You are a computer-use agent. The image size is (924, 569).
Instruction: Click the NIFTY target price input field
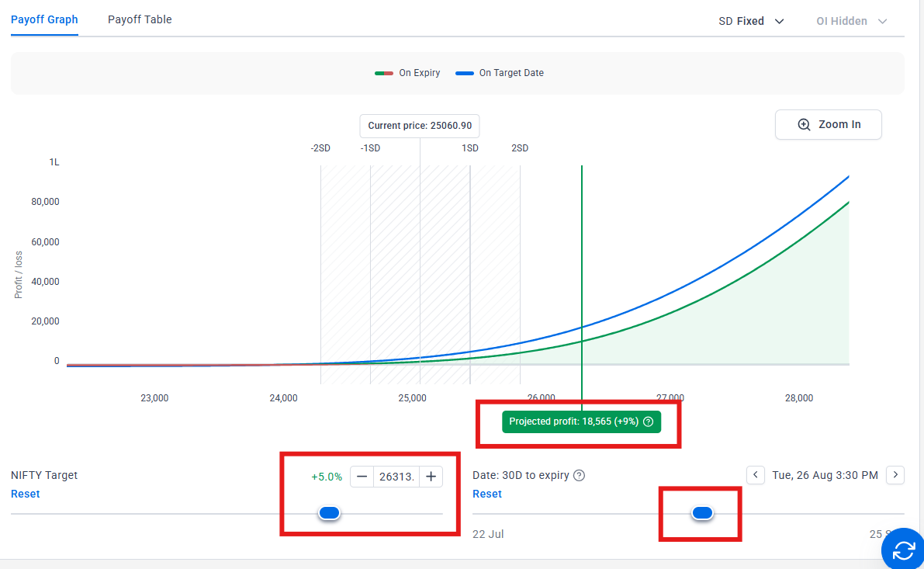pos(396,477)
